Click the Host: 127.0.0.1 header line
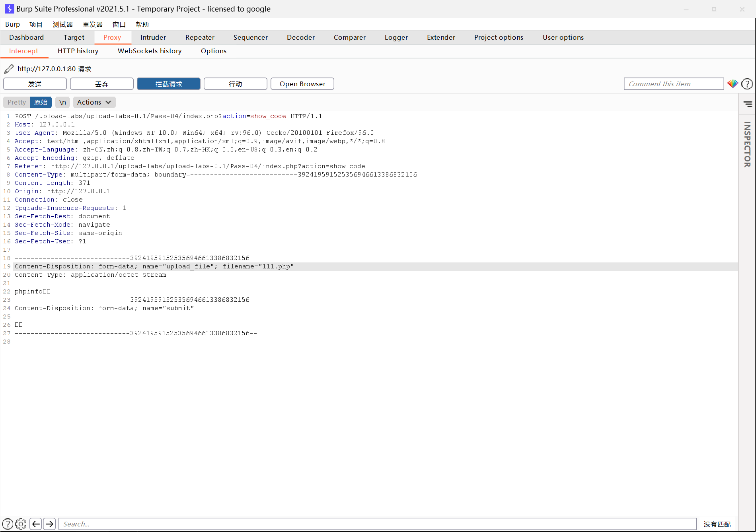Viewport: 756px width, 532px height. point(45,124)
